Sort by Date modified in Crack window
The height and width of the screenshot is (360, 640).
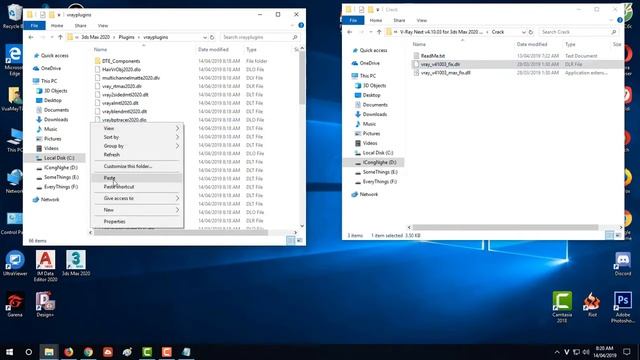point(532,44)
